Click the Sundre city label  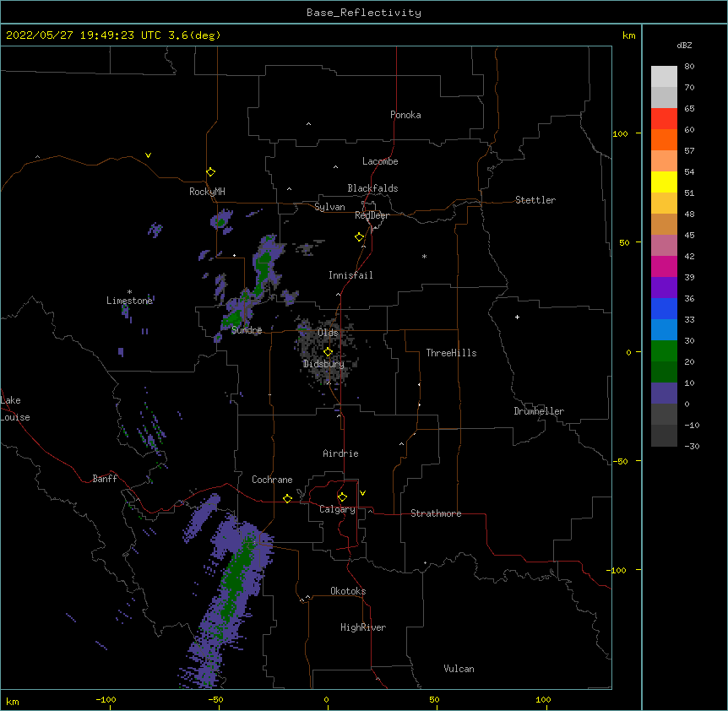tap(247, 330)
